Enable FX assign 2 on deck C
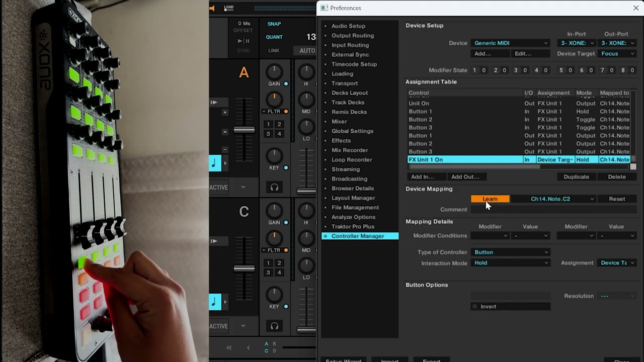This screenshot has width=644, height=362. pyautogui.click(x=279, y=263)
